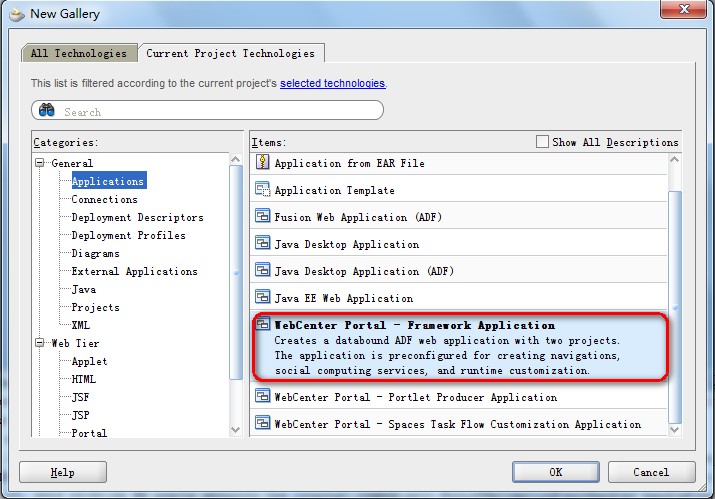Click the New Gallery title bar icon
The height and width of the screenshot is (499, 715).
click(17, 14)
